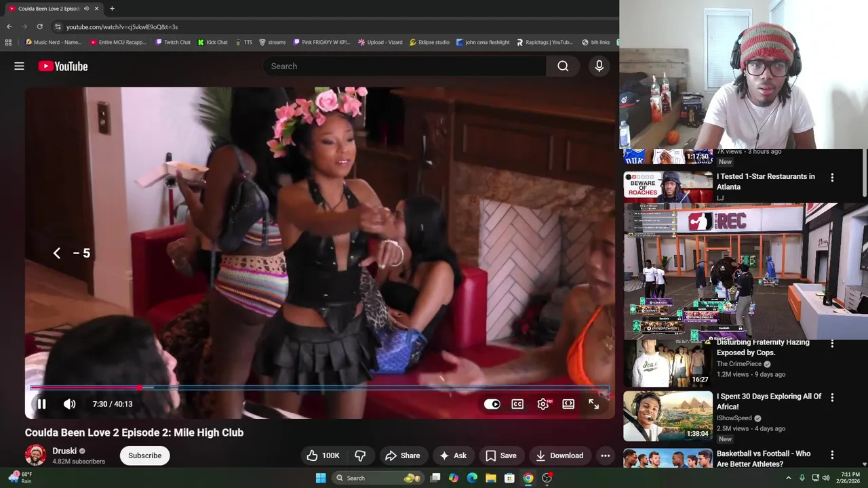Open Chrome apps grid in bookmarks bar
This screenshot has height=488, width=868.
coord(8,42)
